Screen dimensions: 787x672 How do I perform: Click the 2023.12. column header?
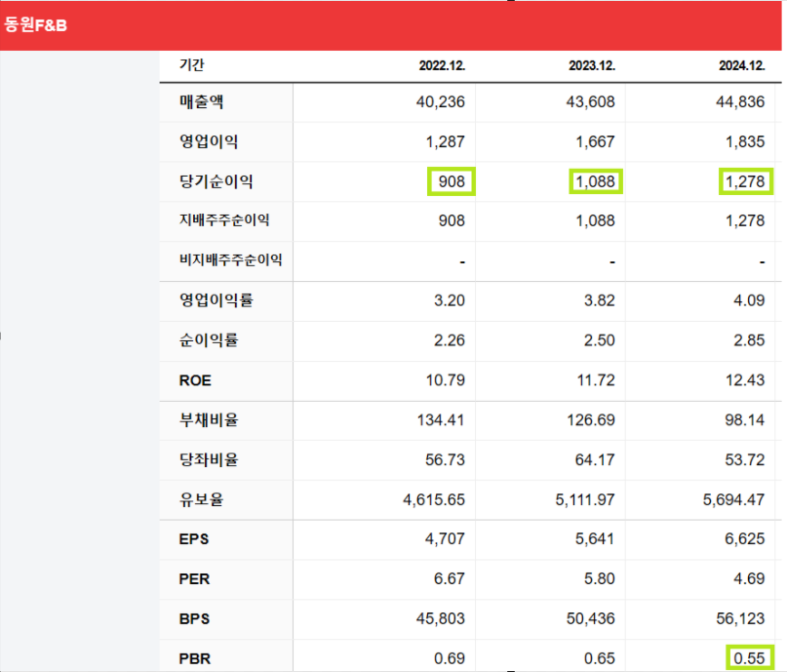coord(592,65)
